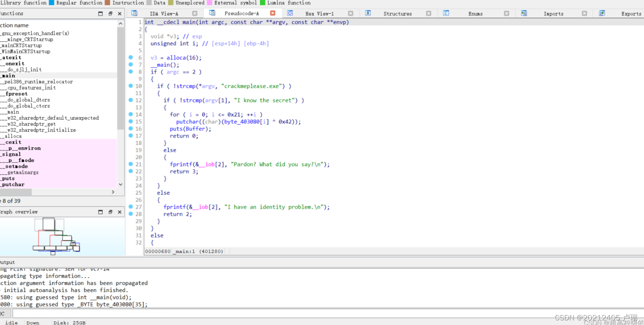Select _putchar function entry
Screen dimensions: 644x325
(x=58, y=184)
